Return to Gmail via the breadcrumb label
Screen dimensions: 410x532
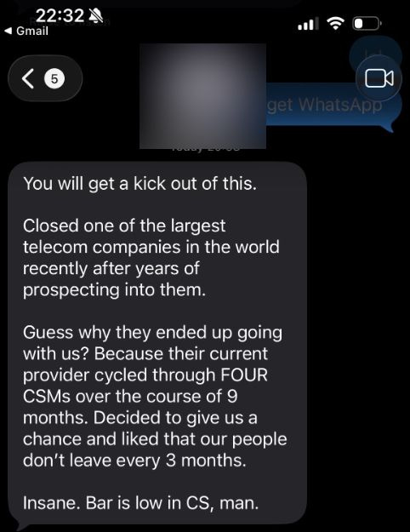coord(32,31)
